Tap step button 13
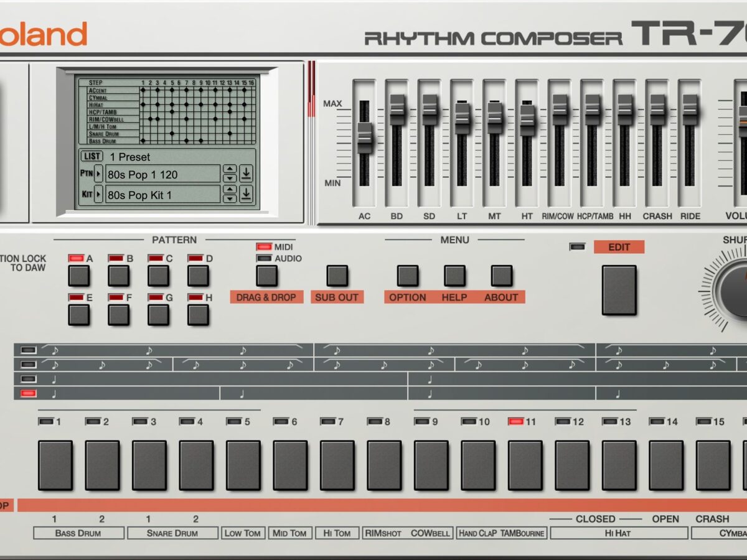Screen dimensions: 747x560 click(x=619, y=465)
